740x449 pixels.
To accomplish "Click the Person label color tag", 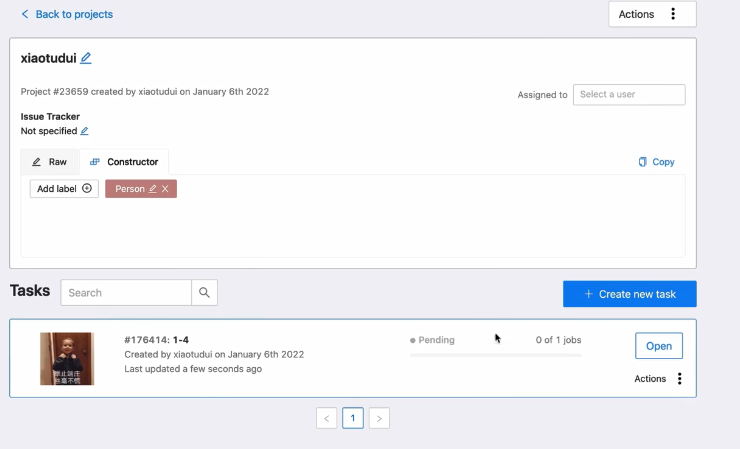I will click(129, 189).
